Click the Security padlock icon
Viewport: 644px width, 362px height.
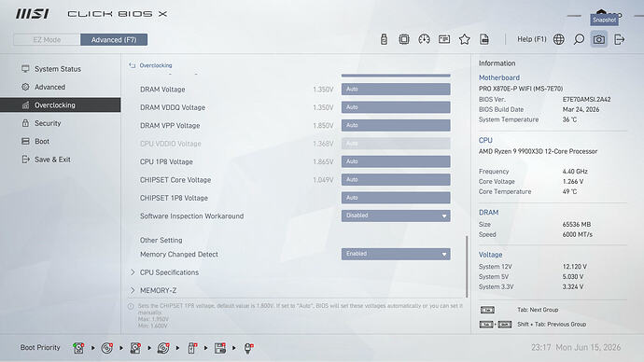click(x=25, y=123)
